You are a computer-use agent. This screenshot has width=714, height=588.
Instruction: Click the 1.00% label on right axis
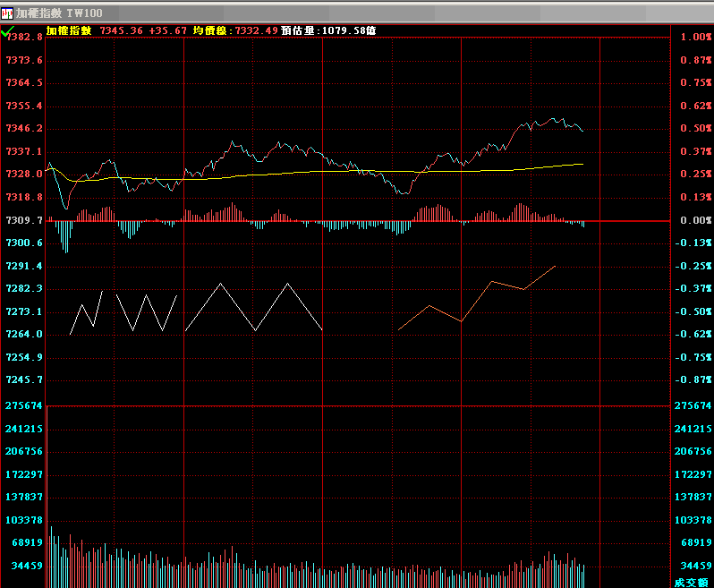(x=694, y=38)
